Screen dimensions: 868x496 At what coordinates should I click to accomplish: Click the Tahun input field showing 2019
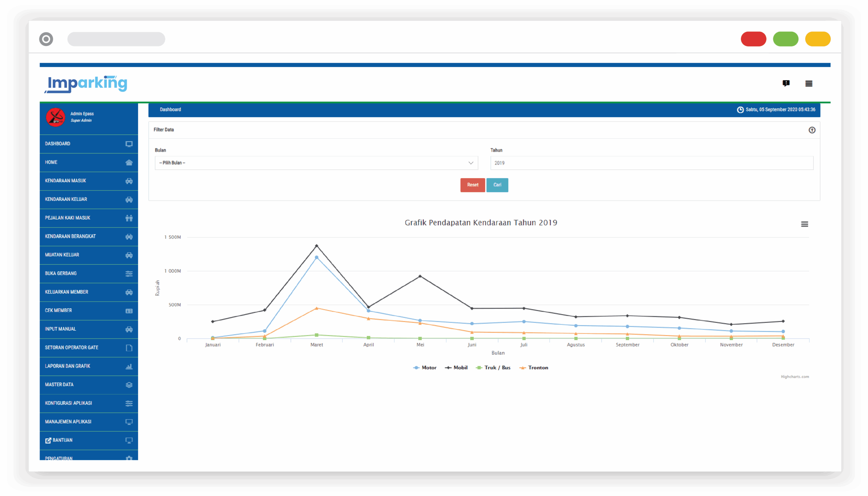tap(651, 163)
